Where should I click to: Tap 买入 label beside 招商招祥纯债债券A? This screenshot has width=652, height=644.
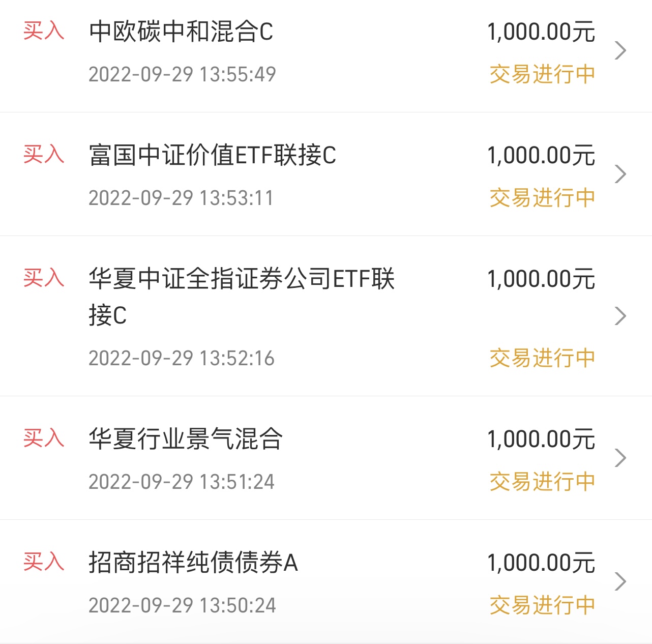pos(44,562)
